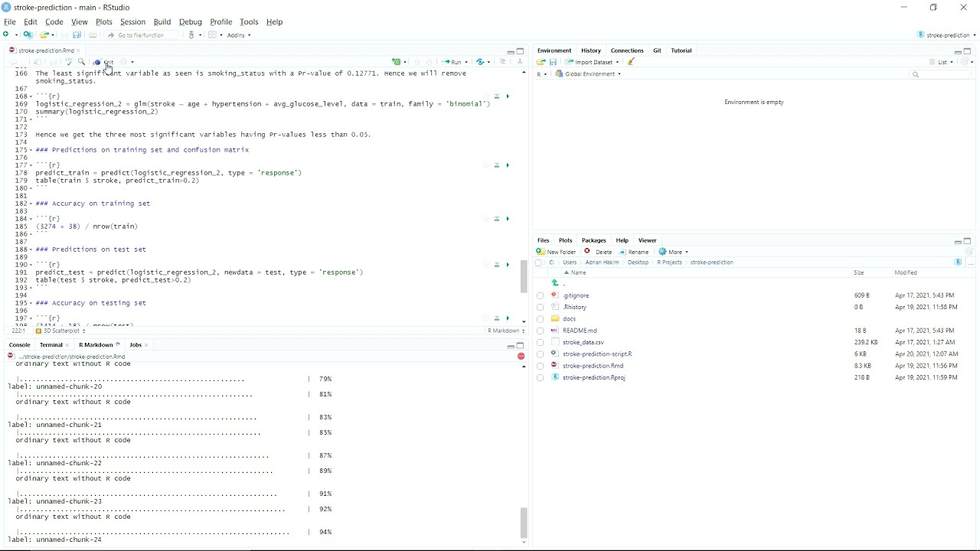The width and height of the screenshot is (980, 551).
Task: Toggle the select-all checkbox in Files path bar
Action: tap(538, 262)
